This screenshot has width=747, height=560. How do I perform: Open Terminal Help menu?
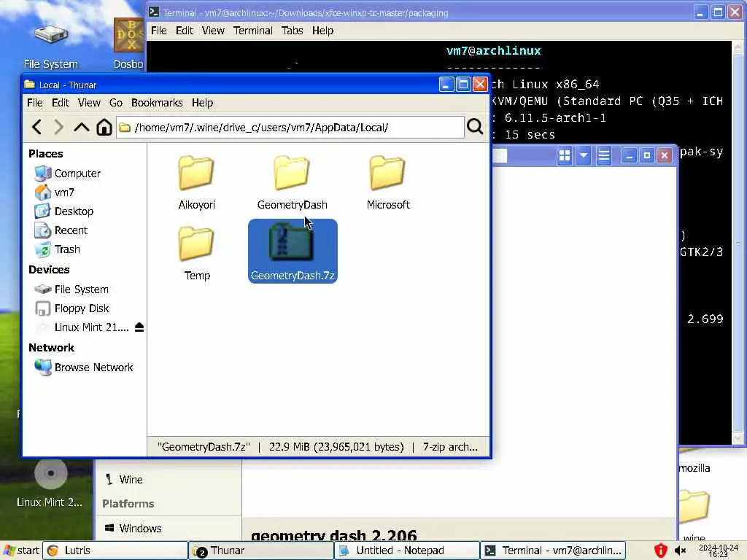322,31
